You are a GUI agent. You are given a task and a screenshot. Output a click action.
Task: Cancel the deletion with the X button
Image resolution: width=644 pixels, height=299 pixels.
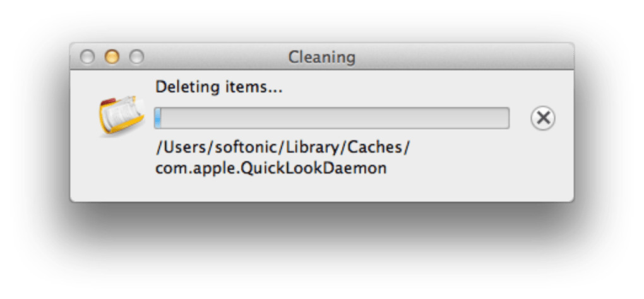pyautogui.click(x=542, y=118)
